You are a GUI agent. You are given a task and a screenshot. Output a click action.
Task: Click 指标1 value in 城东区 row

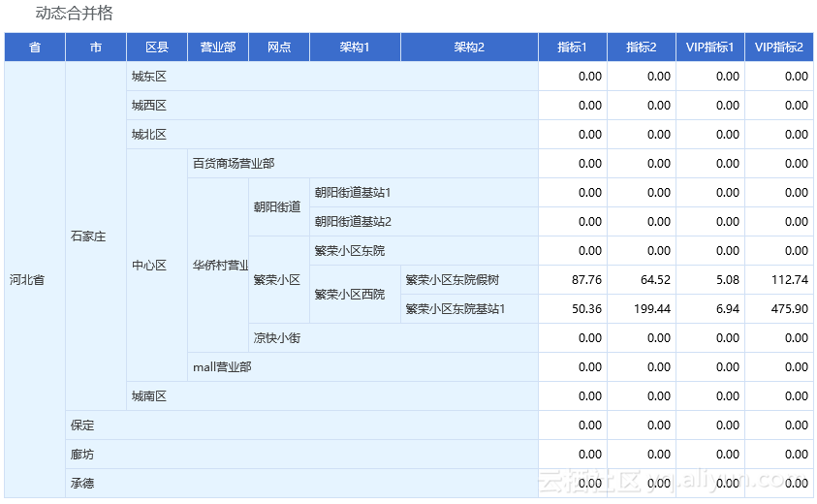click(x=590, y=77)
